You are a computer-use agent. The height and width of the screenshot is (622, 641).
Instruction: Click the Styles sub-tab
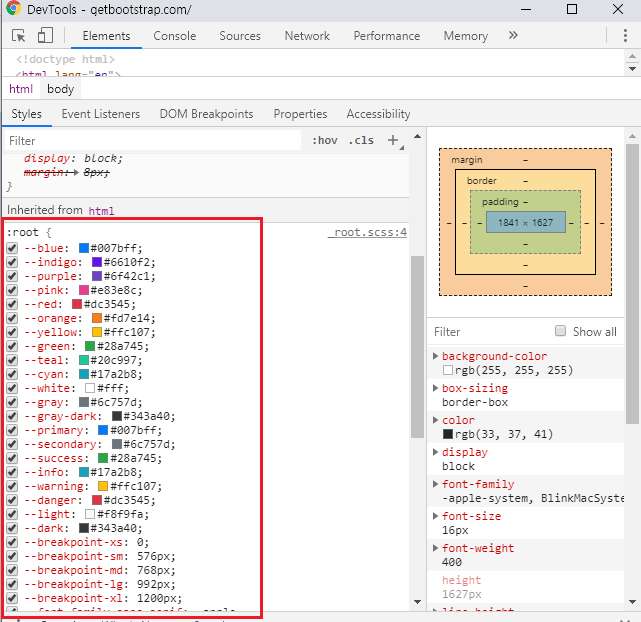pos(26,114)
